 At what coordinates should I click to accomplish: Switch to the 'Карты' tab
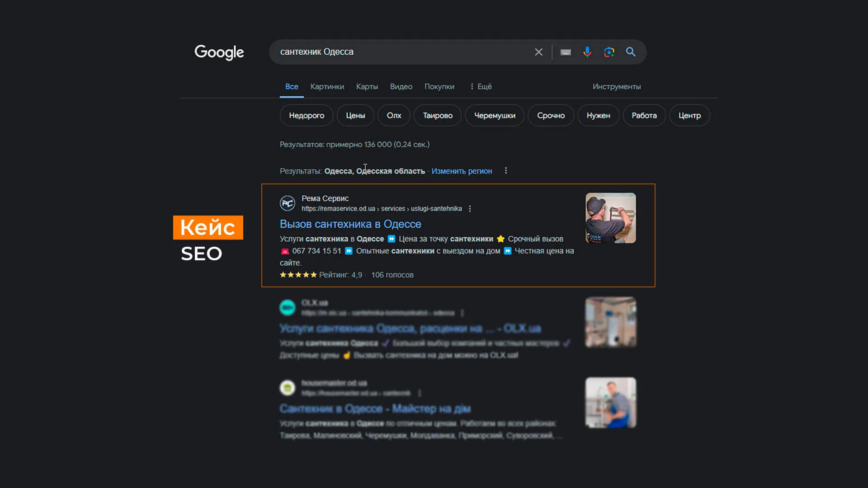click(367, 86)
